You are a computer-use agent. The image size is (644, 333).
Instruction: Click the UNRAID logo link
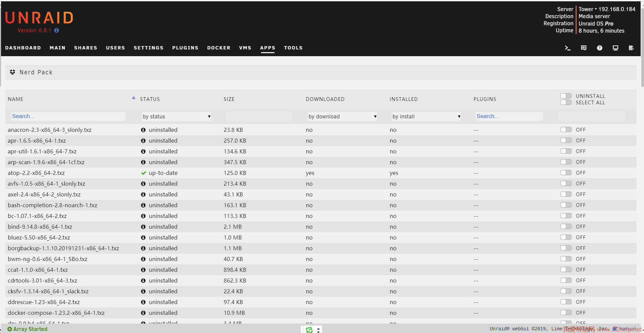point(39,18)
